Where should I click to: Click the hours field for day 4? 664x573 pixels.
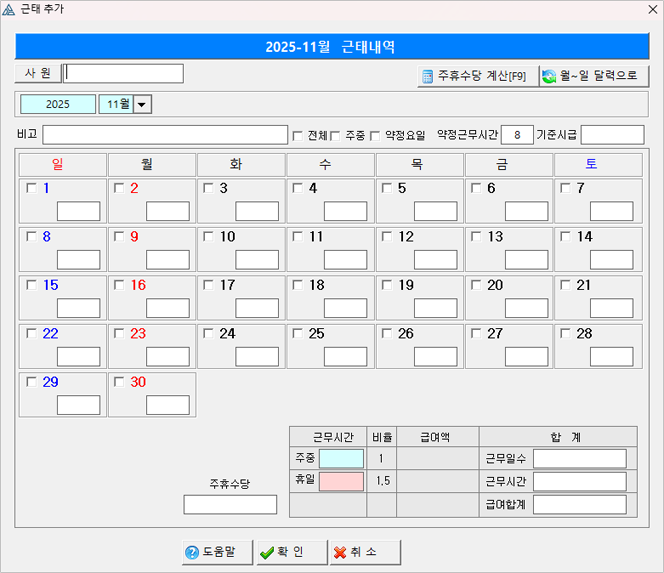pyautogui.click(x=346, y=211)
